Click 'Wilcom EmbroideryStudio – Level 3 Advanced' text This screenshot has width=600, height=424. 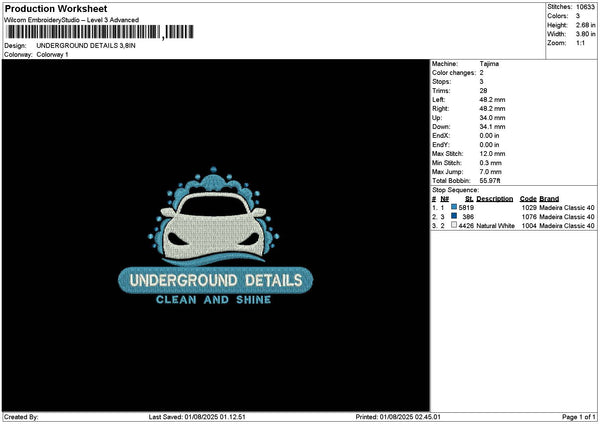(x=72, y=20)
